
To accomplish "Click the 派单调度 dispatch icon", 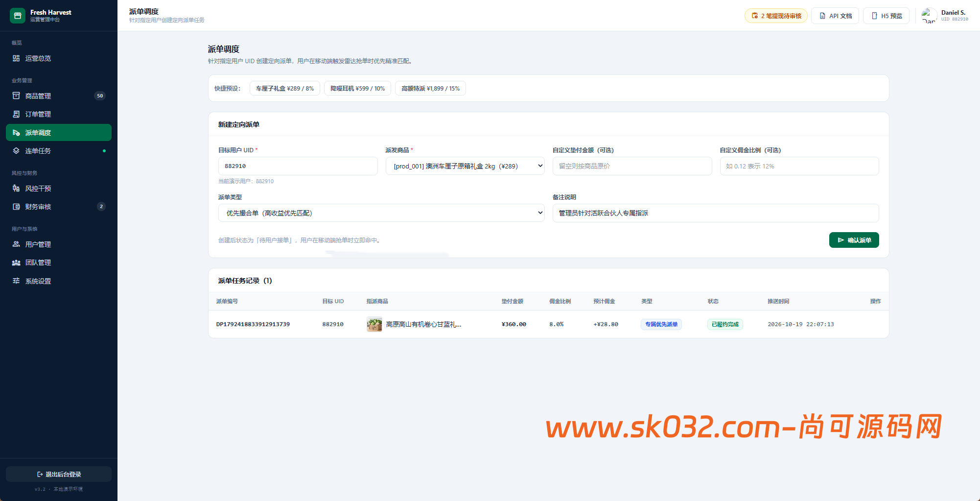I will point(16,133).
